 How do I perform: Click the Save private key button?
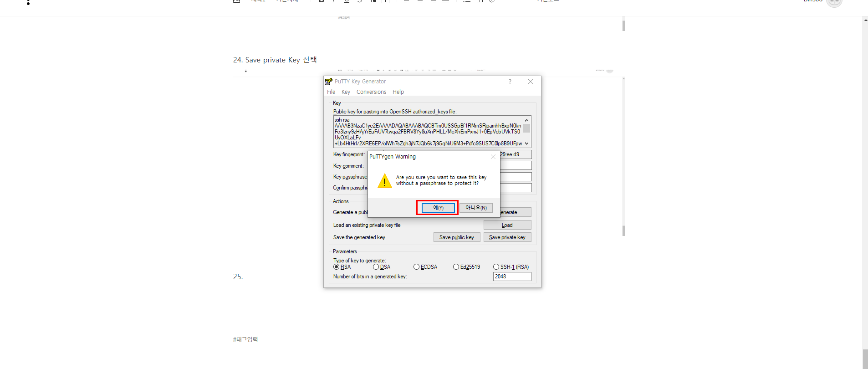tap(507, 237)
